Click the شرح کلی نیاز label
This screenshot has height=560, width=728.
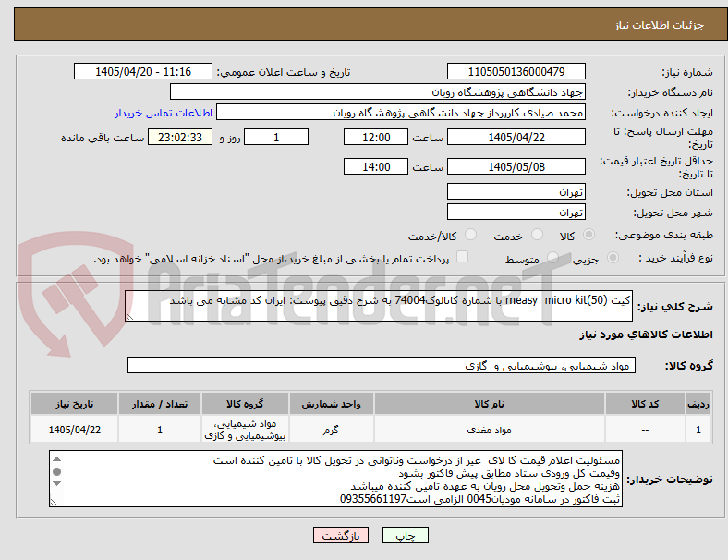pos(674,307)
